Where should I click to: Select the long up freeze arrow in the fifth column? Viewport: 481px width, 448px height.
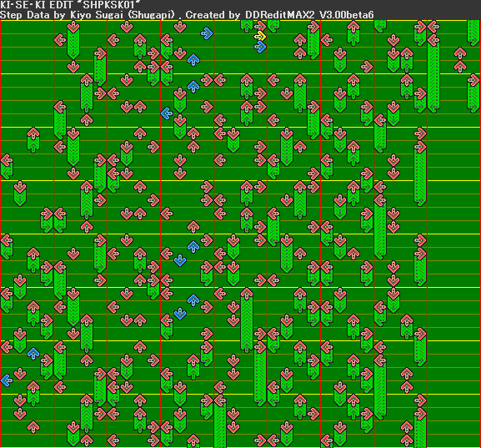pos(247,320)
